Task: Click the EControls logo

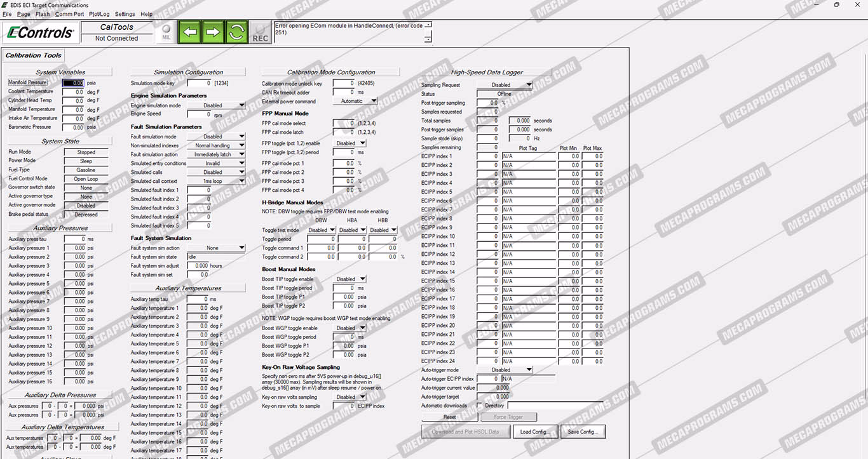Action: pos(39,32)
